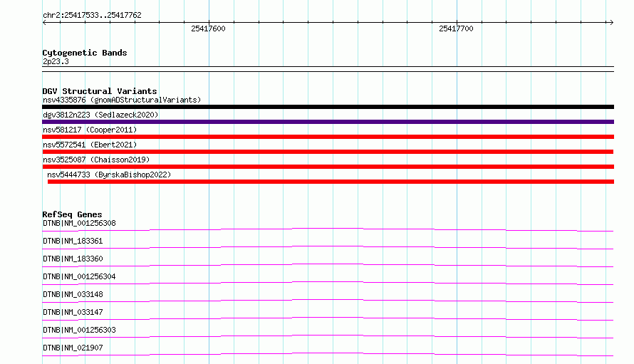Click the 2p23.3 cytogenetic band bar
This screenshot has height=364, width=634.
(328, 69)
